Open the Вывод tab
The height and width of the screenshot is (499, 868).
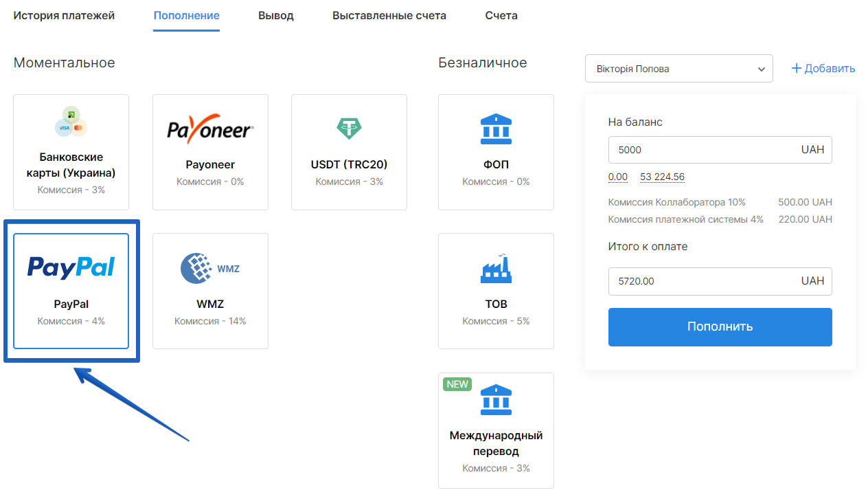[x=276, y=15]
